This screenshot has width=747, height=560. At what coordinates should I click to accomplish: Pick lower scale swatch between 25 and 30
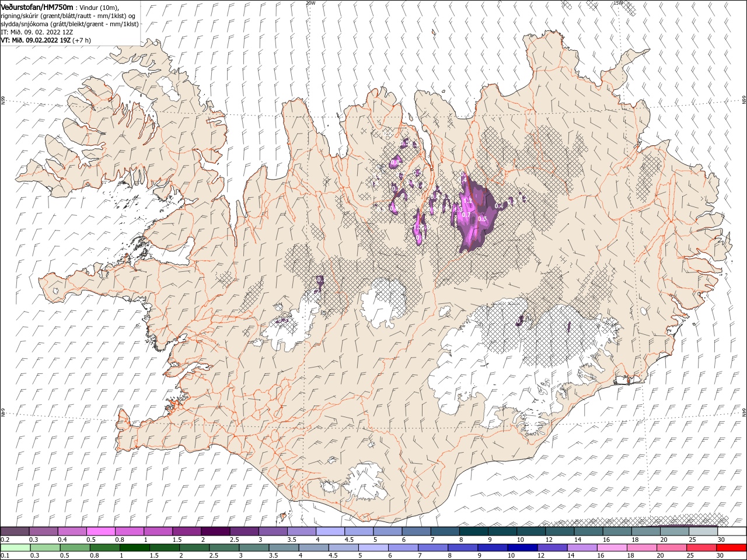701,548
